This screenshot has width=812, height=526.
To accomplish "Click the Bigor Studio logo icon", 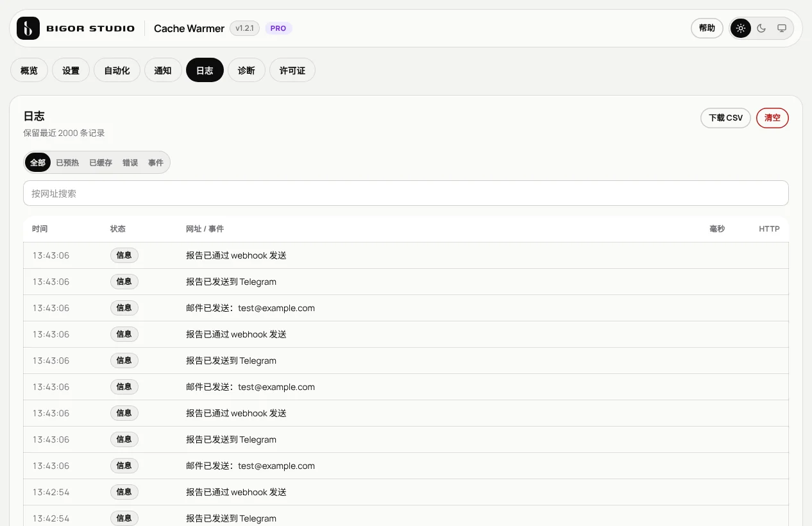I will [x=28, y=28].
